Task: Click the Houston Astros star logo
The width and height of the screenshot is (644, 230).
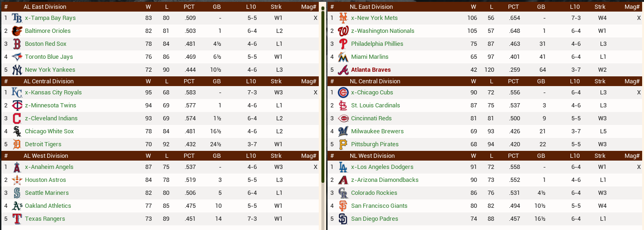Action: 17,180
